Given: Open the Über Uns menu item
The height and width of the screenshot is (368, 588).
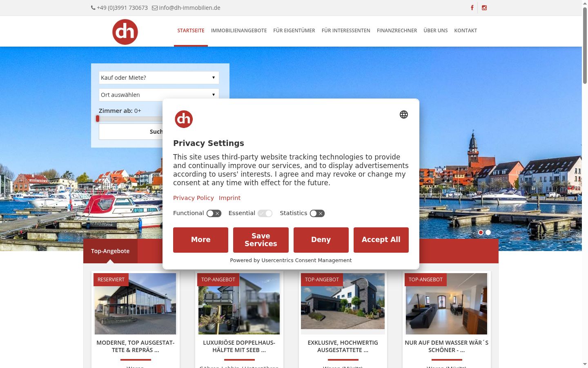Looking at the screenshot, I should [x=436, y=31].
